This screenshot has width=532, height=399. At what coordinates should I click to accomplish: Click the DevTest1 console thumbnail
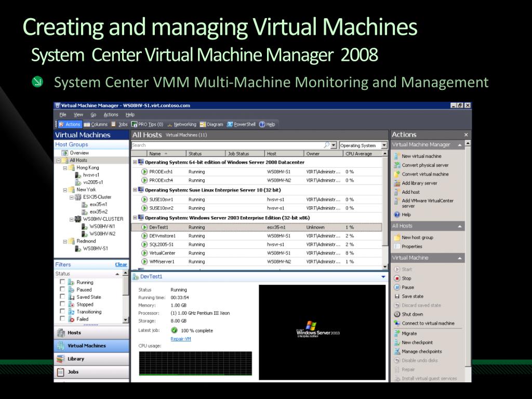click(322, 332)
